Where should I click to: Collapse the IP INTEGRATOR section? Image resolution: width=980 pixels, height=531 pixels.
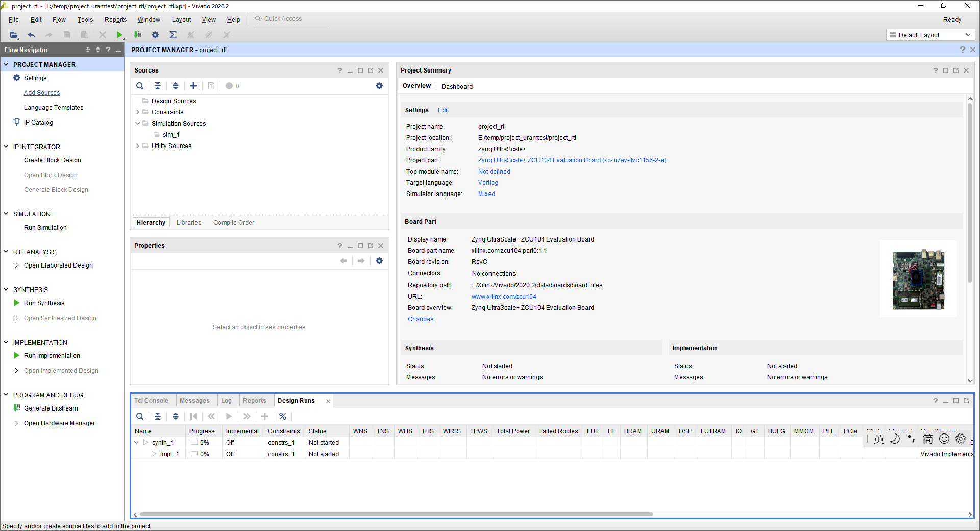tap(6, 147)
